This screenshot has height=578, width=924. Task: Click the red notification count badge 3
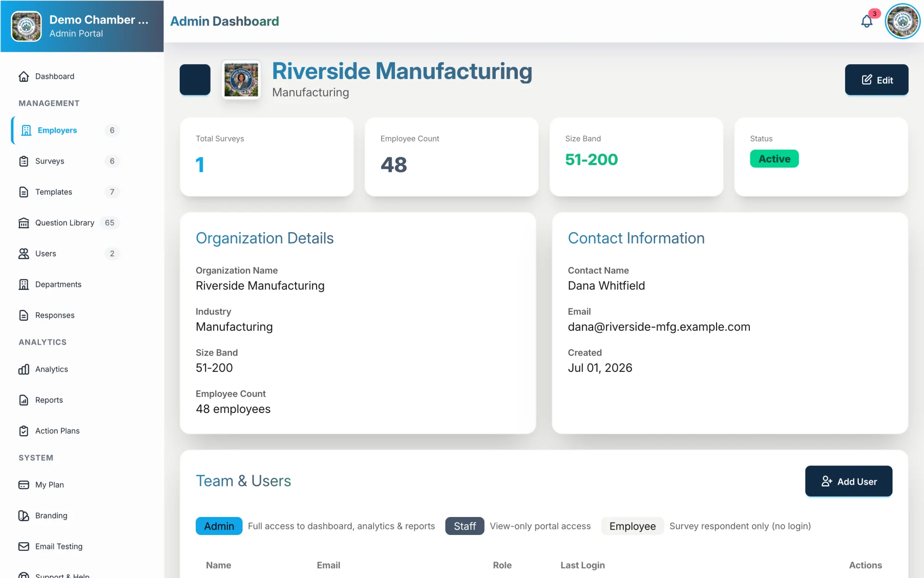click(x=874, y=13)
